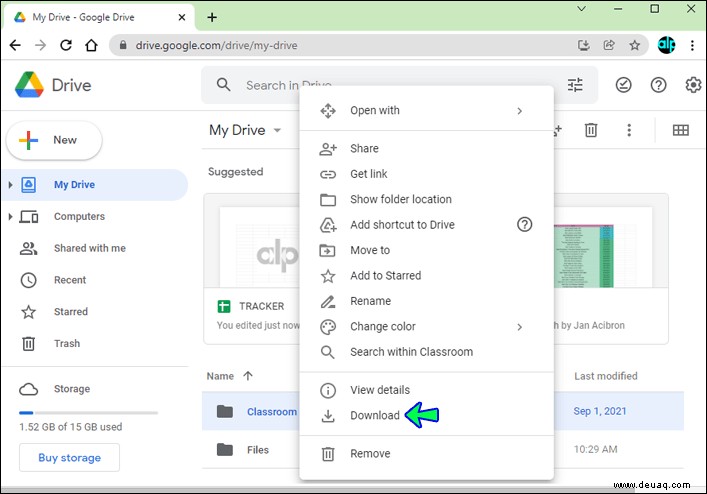Viewport: 707px width, 494px height.
Task: Choose Download from context menu
Action: tap(427, 415)
